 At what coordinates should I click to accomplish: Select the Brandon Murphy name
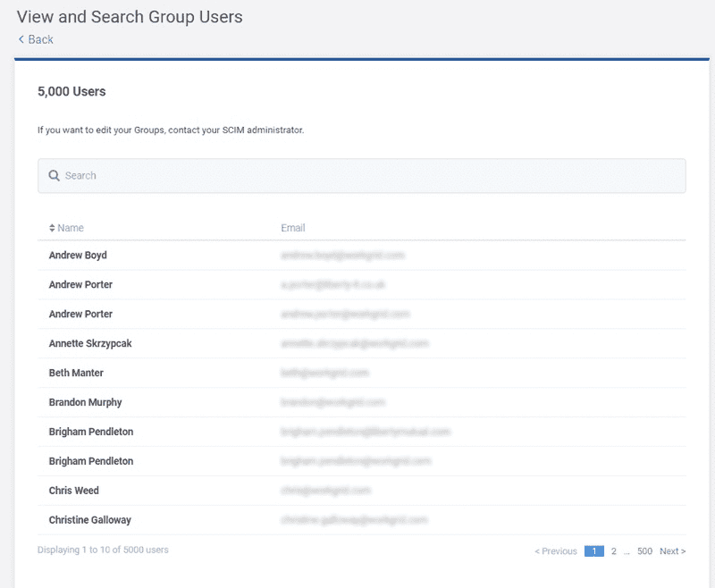pyautogui.click(x=85, y=402)
